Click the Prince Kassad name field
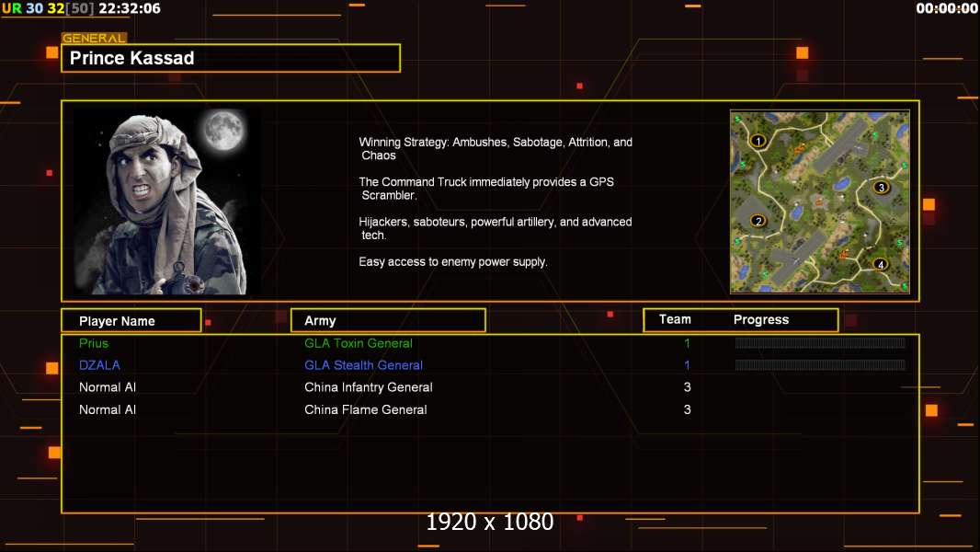The width and height of the screenshot is (980, 552). click(x=231, y=58)
